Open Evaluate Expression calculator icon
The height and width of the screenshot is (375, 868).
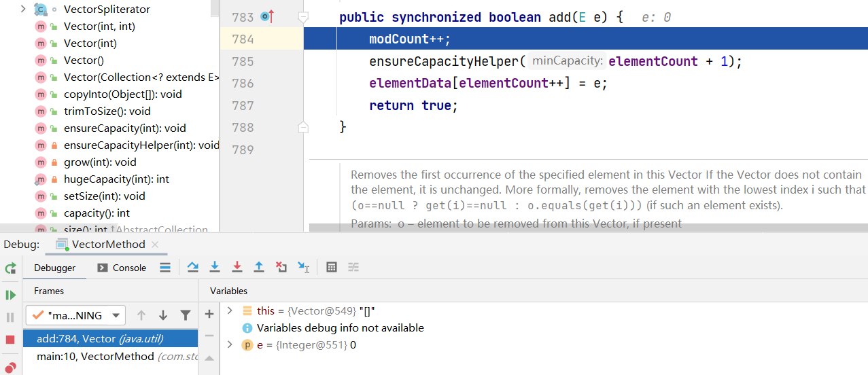pyautogui.click(x=332, y=268)
